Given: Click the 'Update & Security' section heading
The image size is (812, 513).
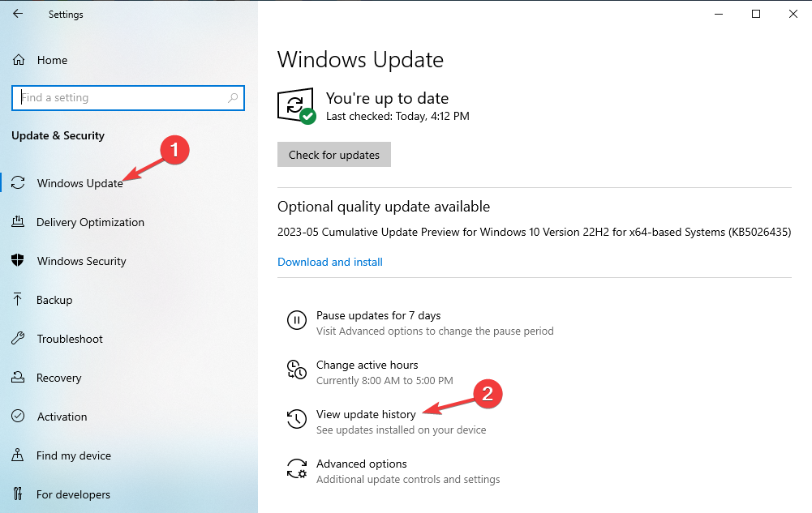Looking at the screenshot, I should pyautogui.click(x=58, y=135).
